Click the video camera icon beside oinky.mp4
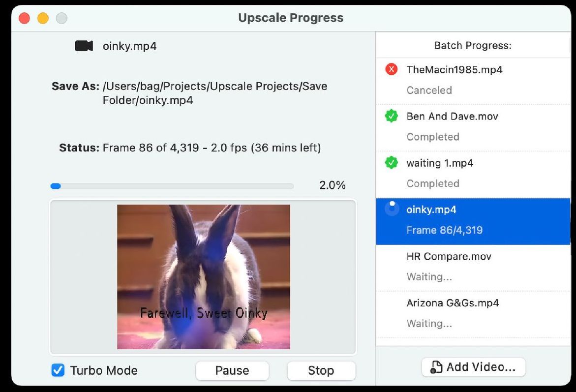The width and height of the screenshot is (576, 392). click(x=84, y=46)
